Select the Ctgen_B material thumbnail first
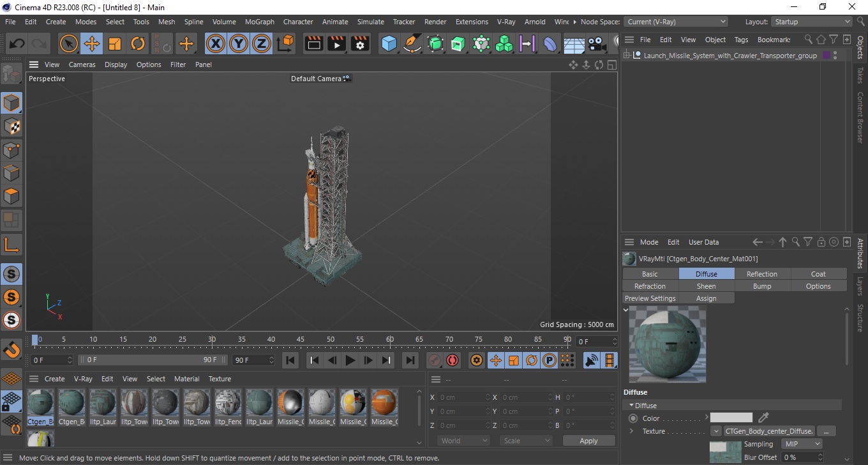The image size is (868, 465). [41, 408]
